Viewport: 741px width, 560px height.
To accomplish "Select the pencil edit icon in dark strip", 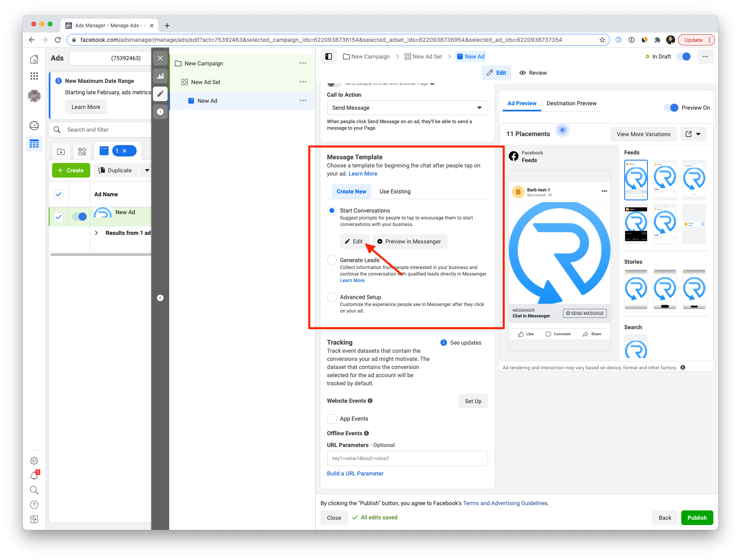I will point(160,94).
